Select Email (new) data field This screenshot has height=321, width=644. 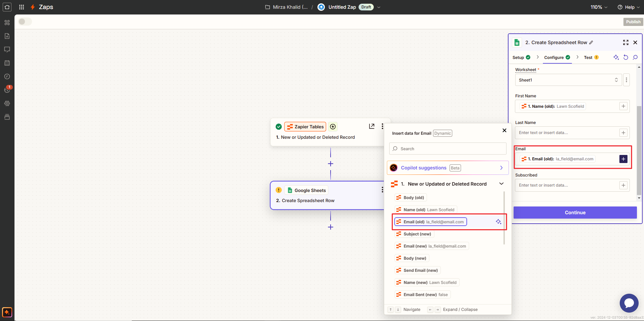[x=432, y=246]
